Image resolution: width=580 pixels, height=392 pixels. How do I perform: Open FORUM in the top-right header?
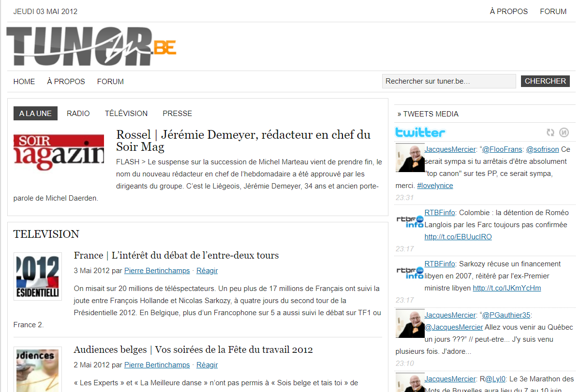click(x=553, y=12)
